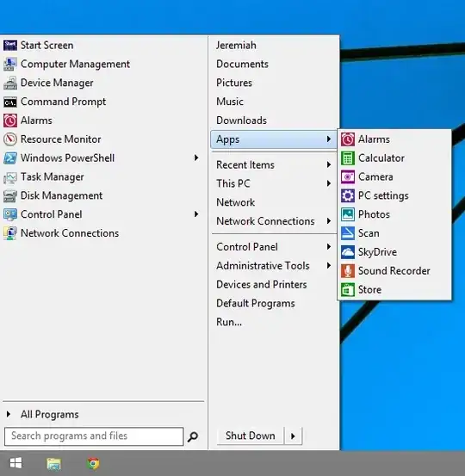The image size is (465, 476).
Task: Click the Start Screen text label
Action: coord(47,46)
